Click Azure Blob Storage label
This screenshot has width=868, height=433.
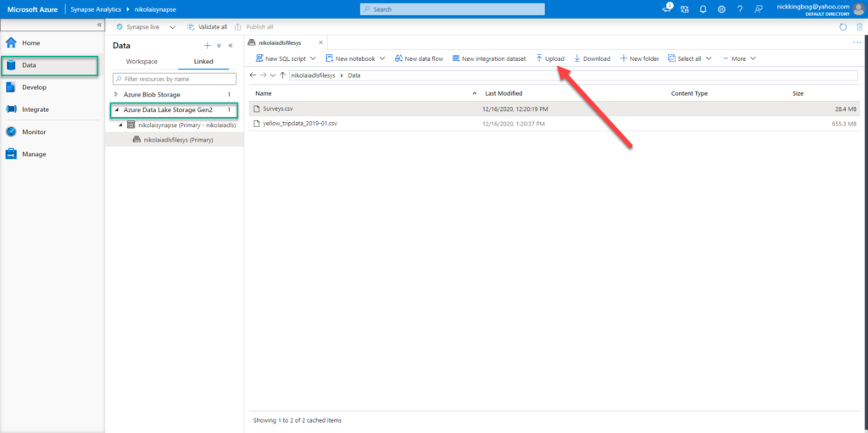(x=152, y=95)
